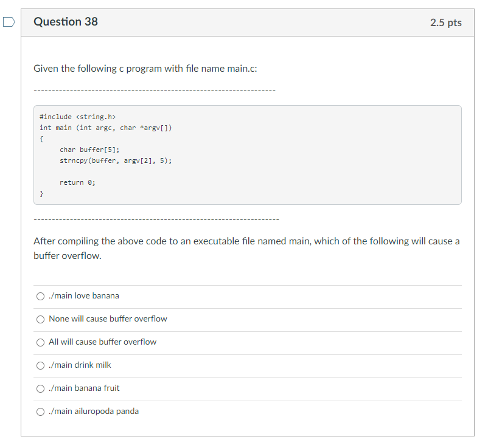Screen dimensions: 502x448
Task: Click the 'return 0;' line in code
Action: 77,182
